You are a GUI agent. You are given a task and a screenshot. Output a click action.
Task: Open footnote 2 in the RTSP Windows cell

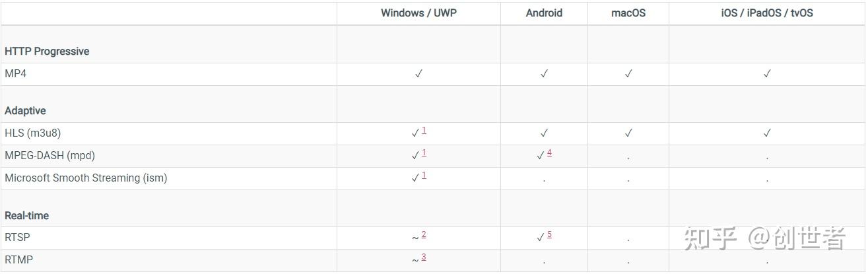[424, 235]
